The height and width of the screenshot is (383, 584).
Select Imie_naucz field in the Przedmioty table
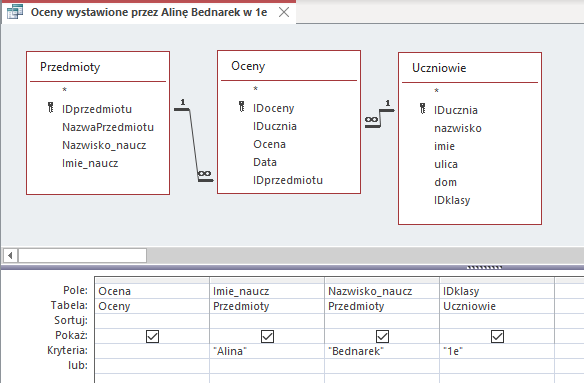(x=90, y=163)
